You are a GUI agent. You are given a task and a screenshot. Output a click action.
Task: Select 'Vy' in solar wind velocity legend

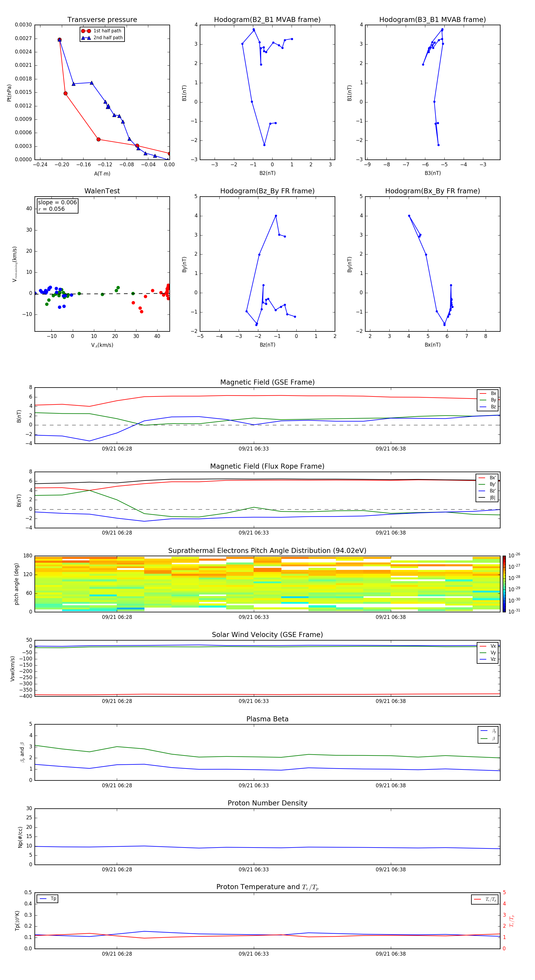click(x=488, y=652)
